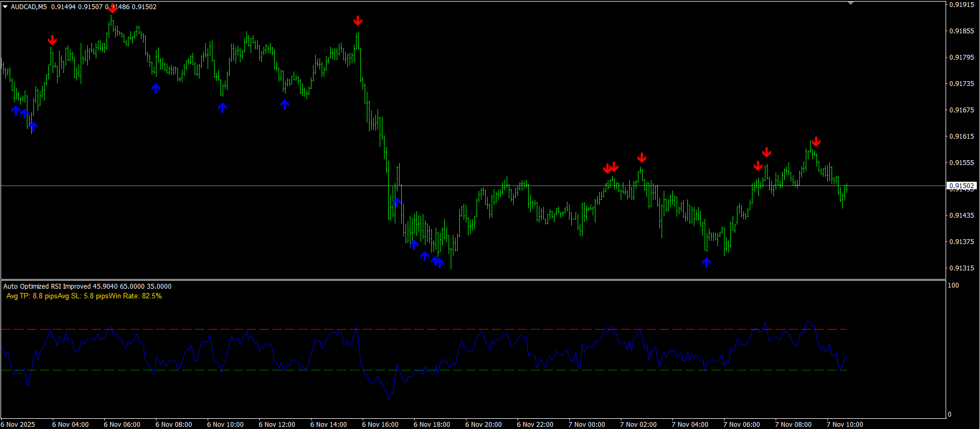Screen dimensions: 980x429
Task: Click the '6 Nov 18:00' time label
Action: tap(432, 425)
